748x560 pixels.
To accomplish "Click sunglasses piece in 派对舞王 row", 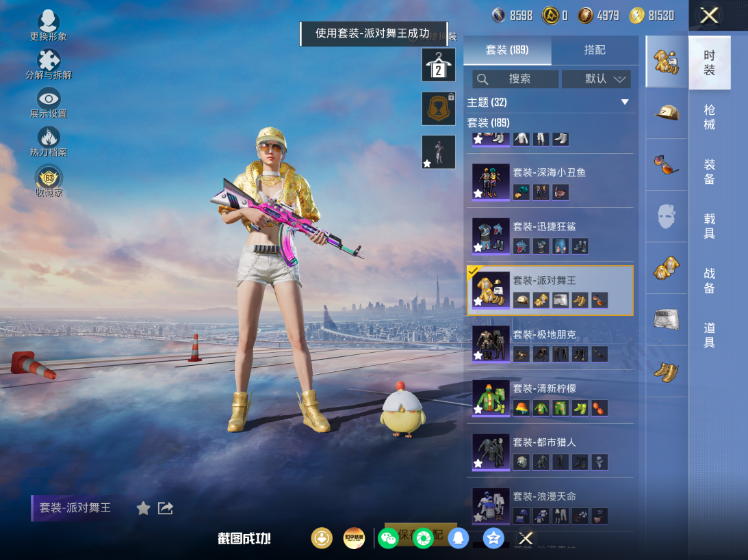I will pyautogui.click(x=599, y=300).
